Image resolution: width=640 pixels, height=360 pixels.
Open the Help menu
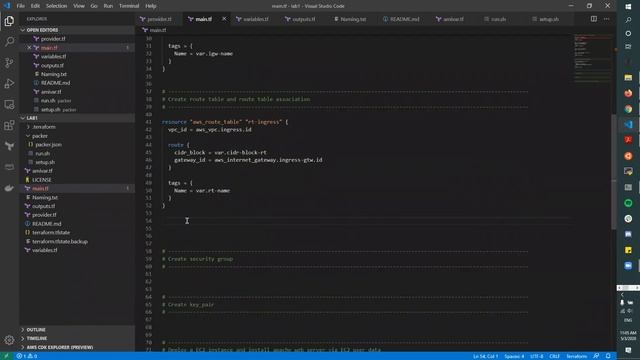point(151,6)
